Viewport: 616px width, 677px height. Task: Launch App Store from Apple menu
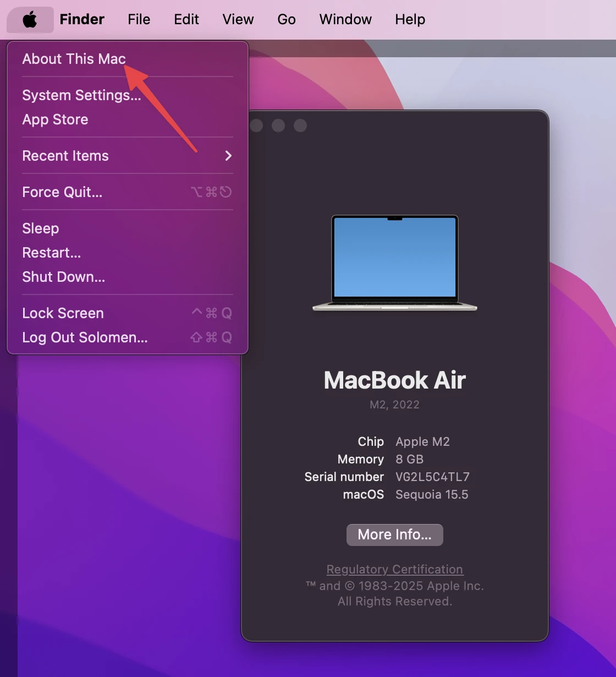[128, 119]
